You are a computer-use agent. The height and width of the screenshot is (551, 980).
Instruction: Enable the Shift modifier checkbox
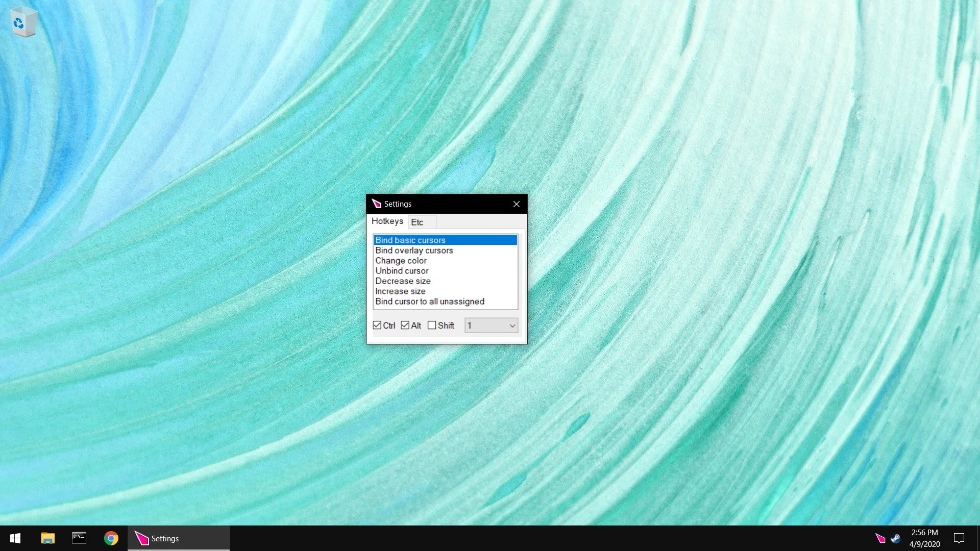point(432,325)
